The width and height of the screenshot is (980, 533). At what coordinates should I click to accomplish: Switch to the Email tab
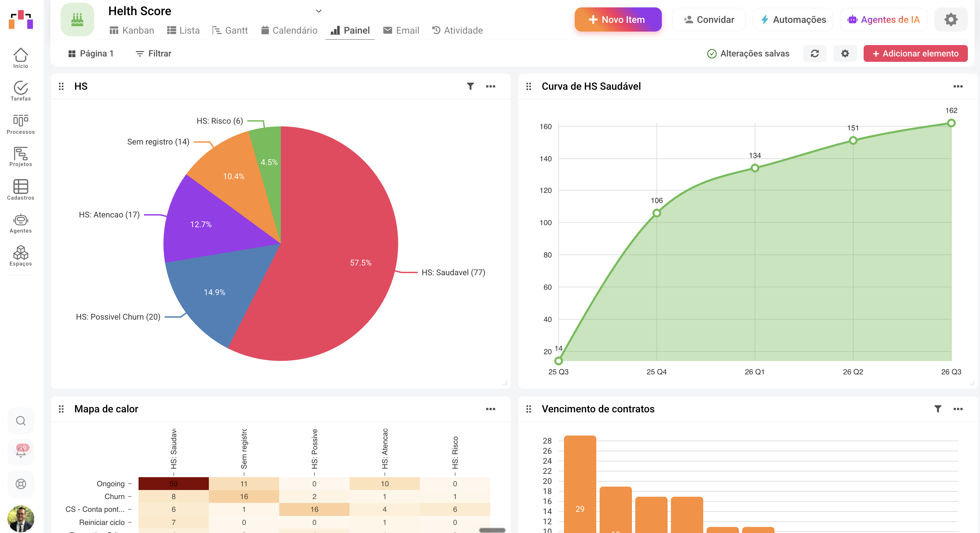[401, 30]
